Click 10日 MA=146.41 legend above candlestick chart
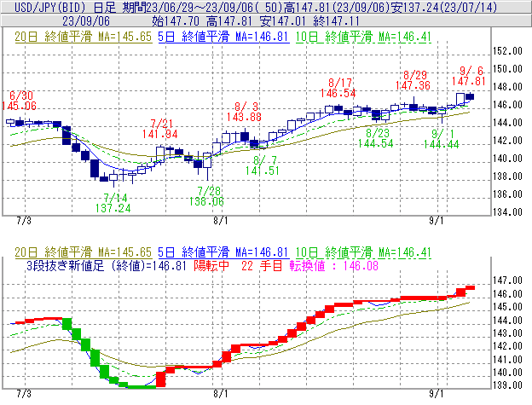Screen dimensions: 532x405 click(363, 37)
